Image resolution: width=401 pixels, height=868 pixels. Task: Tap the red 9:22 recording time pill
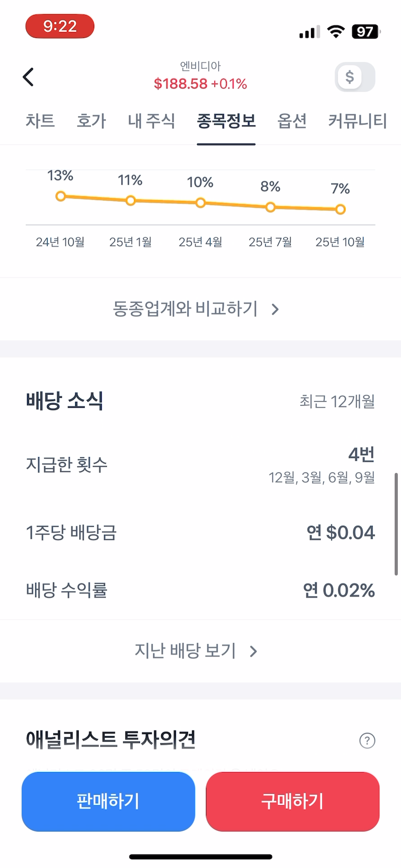coord(60,26)
